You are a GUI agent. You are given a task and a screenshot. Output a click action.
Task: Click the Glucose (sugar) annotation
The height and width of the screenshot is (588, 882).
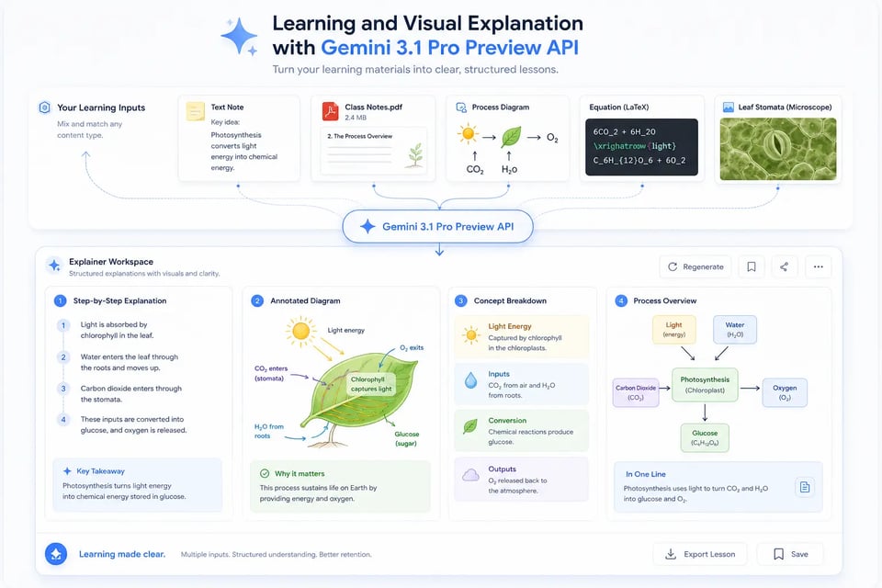coord(406,438)
